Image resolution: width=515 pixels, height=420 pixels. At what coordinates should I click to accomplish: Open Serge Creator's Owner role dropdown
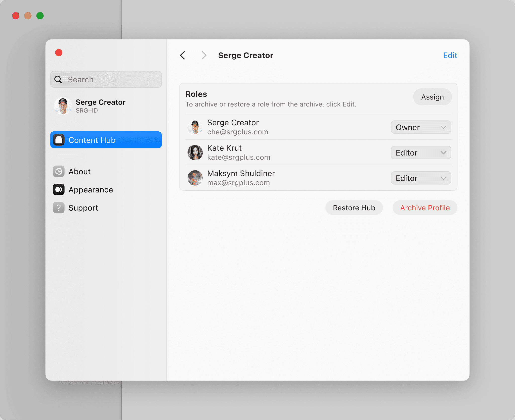[421, 127]
